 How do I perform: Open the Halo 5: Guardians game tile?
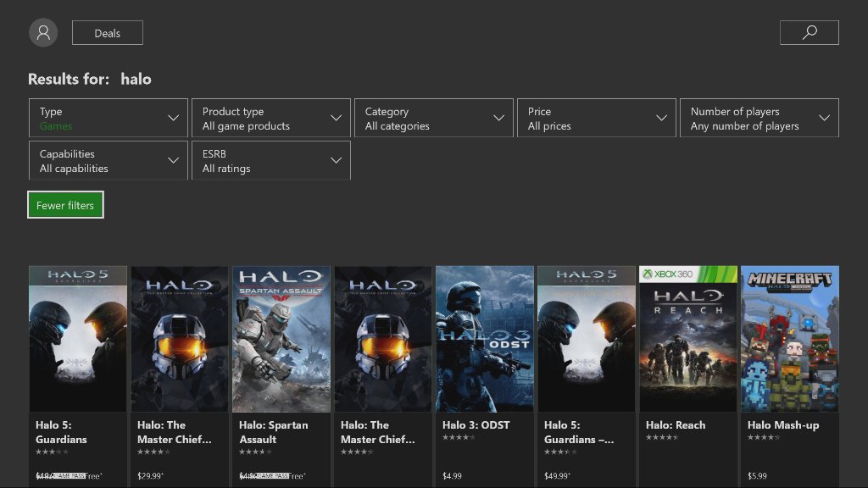pos(77,339)
